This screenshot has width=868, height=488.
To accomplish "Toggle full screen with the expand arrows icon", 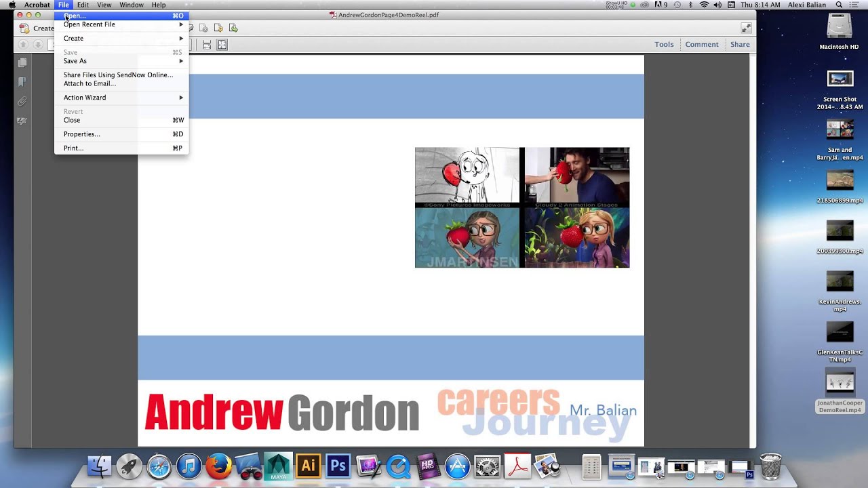I will click(x=746, y=28).
